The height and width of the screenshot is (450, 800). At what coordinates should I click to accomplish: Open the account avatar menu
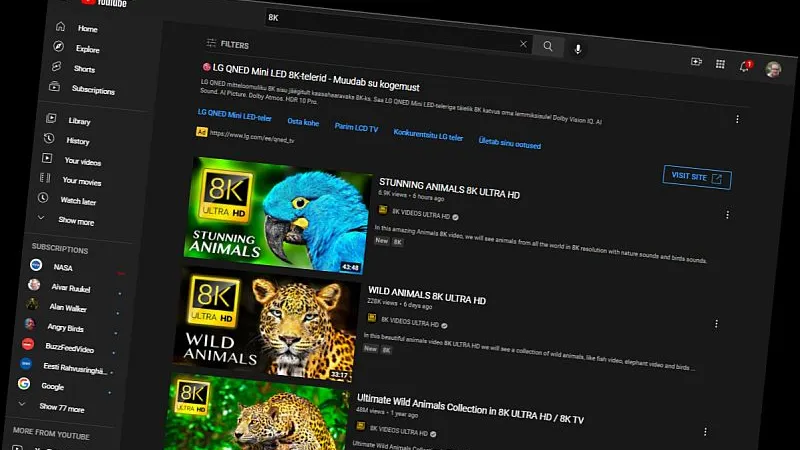773,69
